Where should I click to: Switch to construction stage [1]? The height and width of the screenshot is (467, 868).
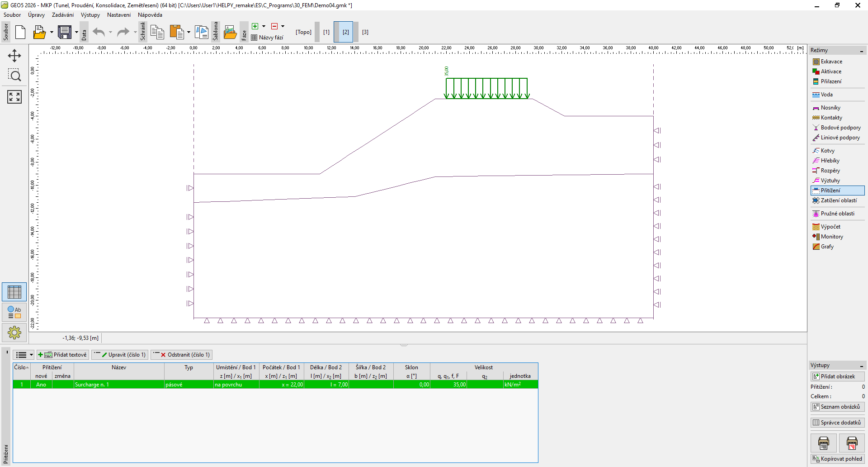point(326,32)
